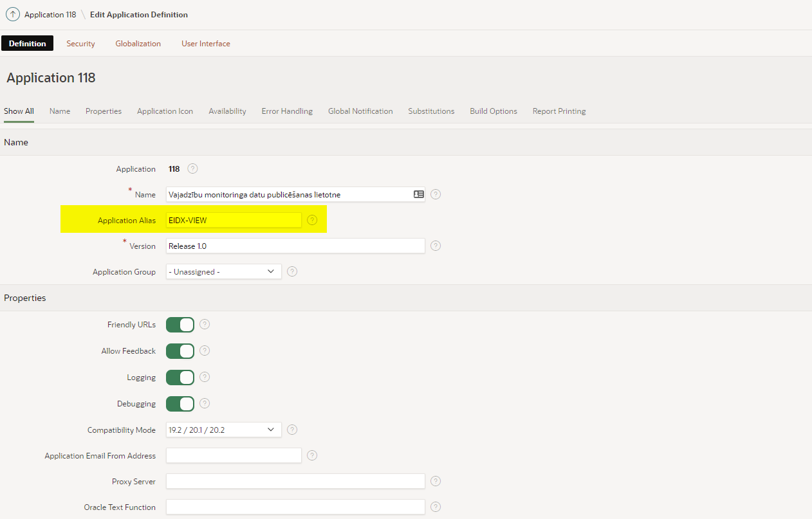Click the help icon next to Application 118 ID
The height and width of the screenshot is (519, 812).
pos(192,168)
